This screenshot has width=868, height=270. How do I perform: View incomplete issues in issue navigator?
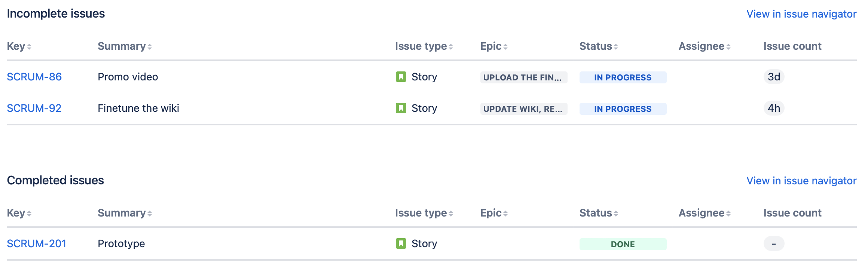click(x=801, y=14)
